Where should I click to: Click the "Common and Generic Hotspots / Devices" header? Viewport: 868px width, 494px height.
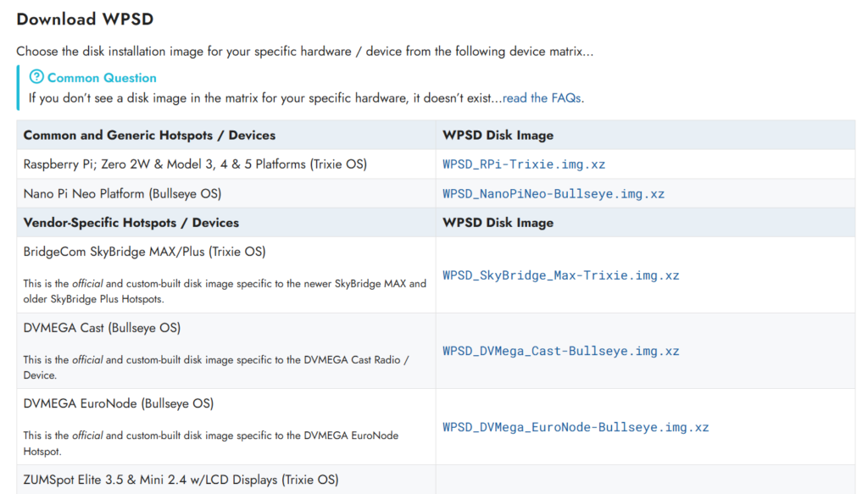tap(149, 135)
